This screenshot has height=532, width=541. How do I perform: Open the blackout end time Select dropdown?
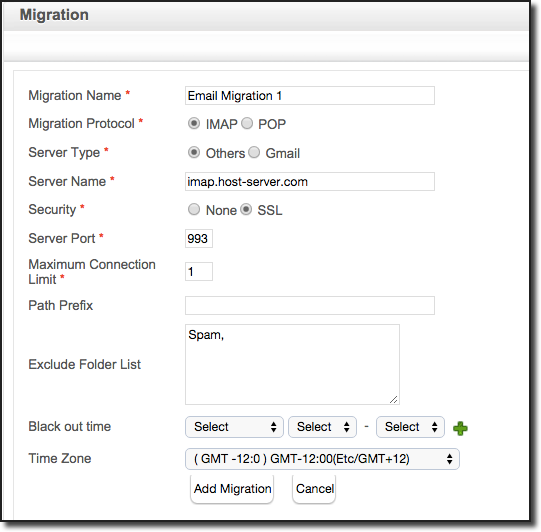410,427
